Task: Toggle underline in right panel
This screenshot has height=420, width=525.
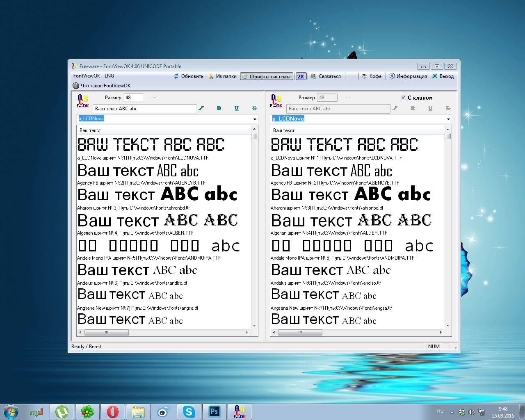Action: (430, 108)
